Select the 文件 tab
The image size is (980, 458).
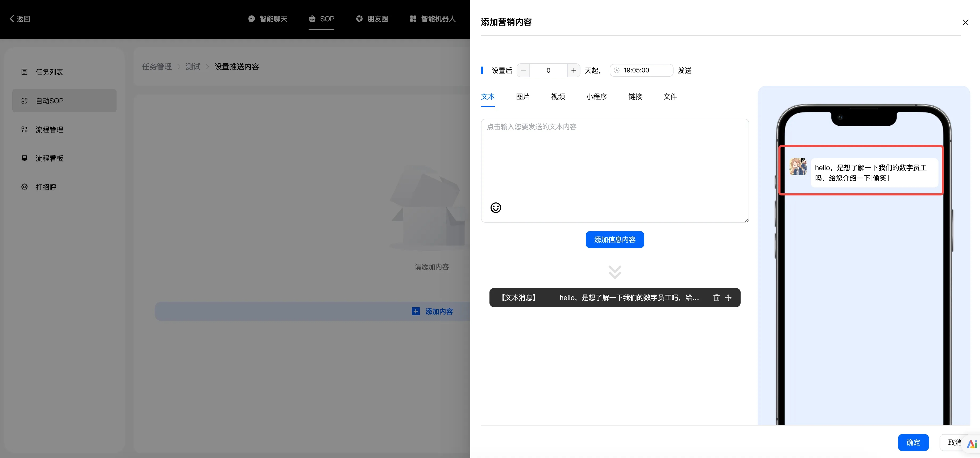click(x=670, y=97)
